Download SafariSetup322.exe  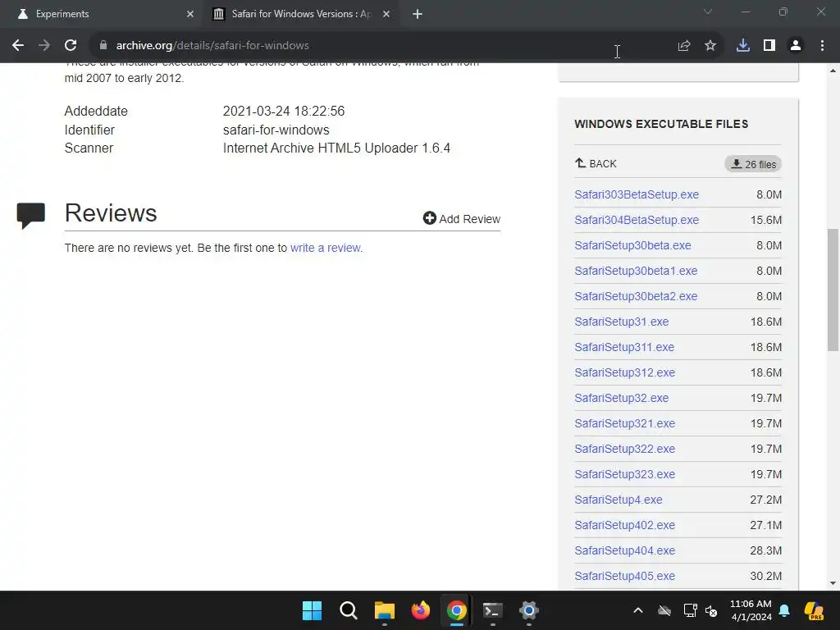coord(624,449)
